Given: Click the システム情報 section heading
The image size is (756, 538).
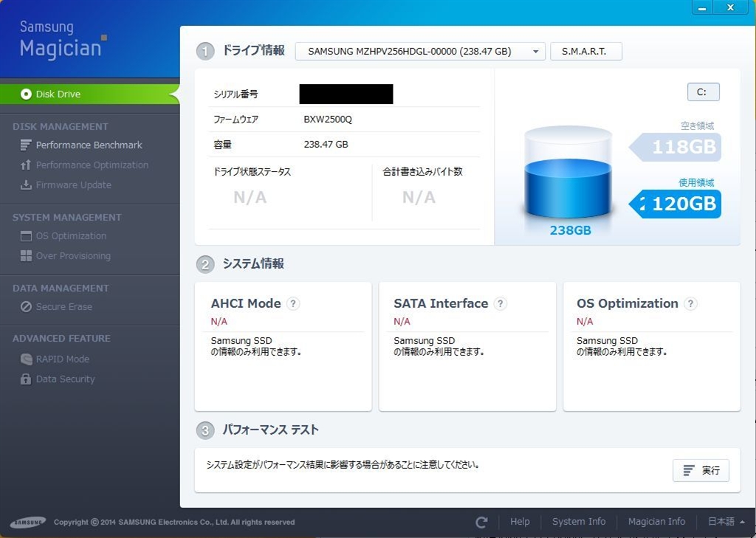Looking at the screenshot, I should click(253, 263).
